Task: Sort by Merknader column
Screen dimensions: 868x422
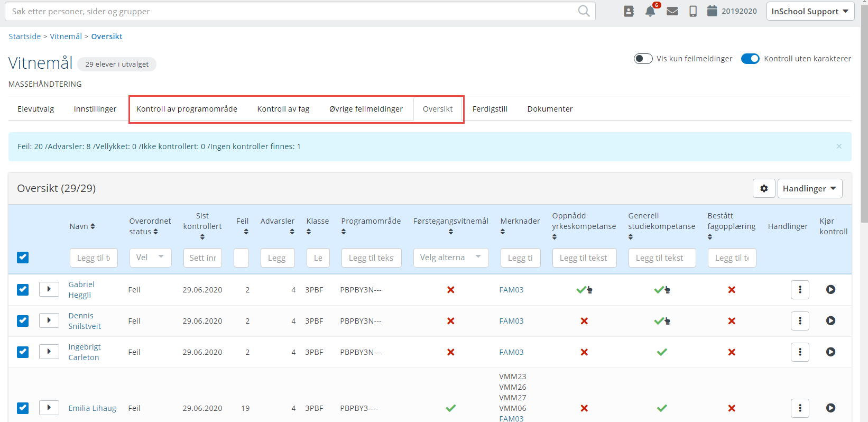Action: pos(503,232)
